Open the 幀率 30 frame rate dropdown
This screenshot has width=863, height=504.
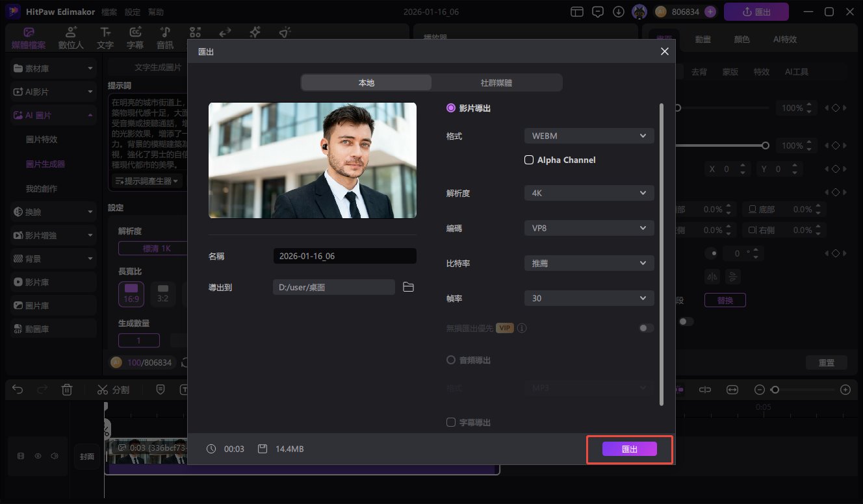point(588,297)
